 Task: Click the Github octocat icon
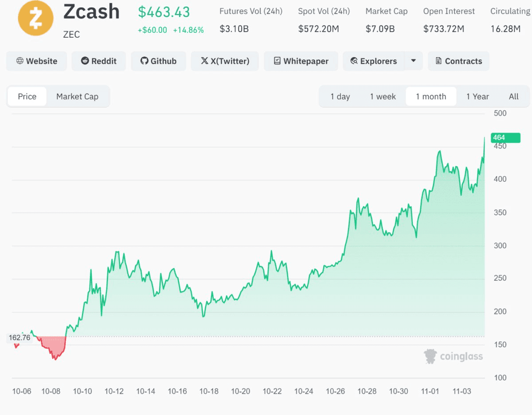coord(144,61)
